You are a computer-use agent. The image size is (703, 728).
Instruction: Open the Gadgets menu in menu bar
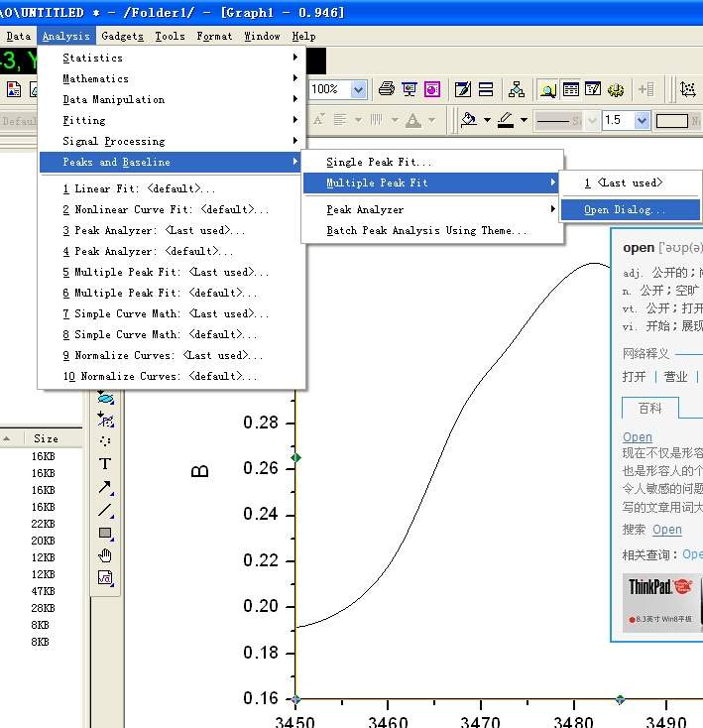point(122,36)
